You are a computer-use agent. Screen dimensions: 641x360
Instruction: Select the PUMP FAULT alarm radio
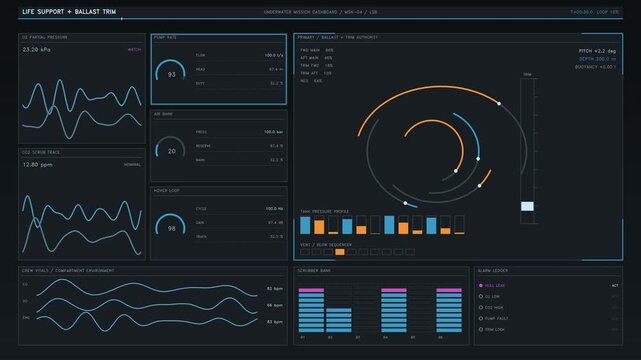[481, 318]
